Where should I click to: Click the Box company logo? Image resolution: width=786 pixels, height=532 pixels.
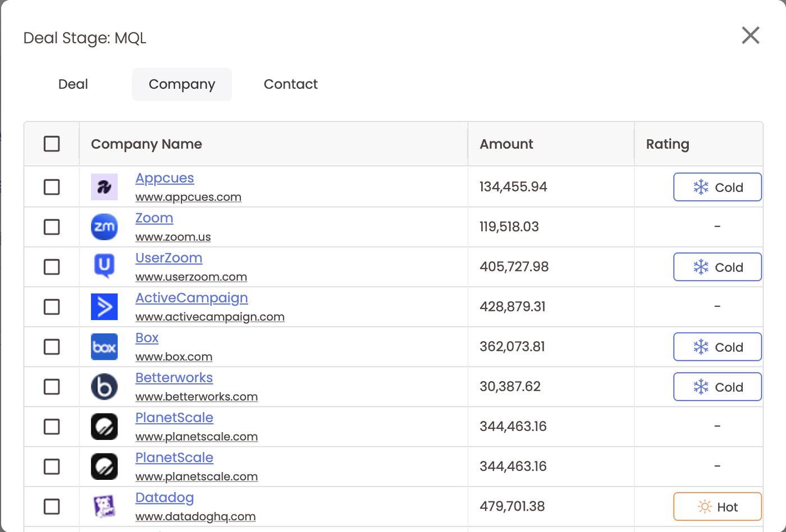[x=104, y=347]
